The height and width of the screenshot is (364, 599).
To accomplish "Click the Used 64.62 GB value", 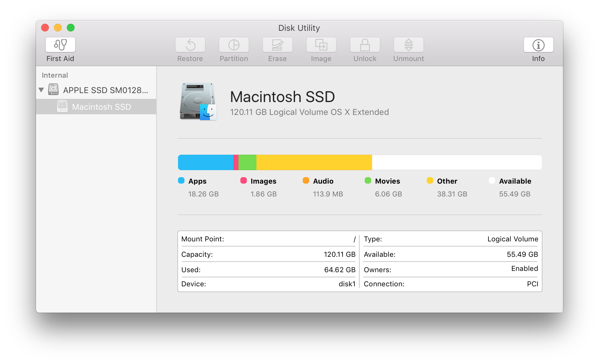I will pos(340,270).
